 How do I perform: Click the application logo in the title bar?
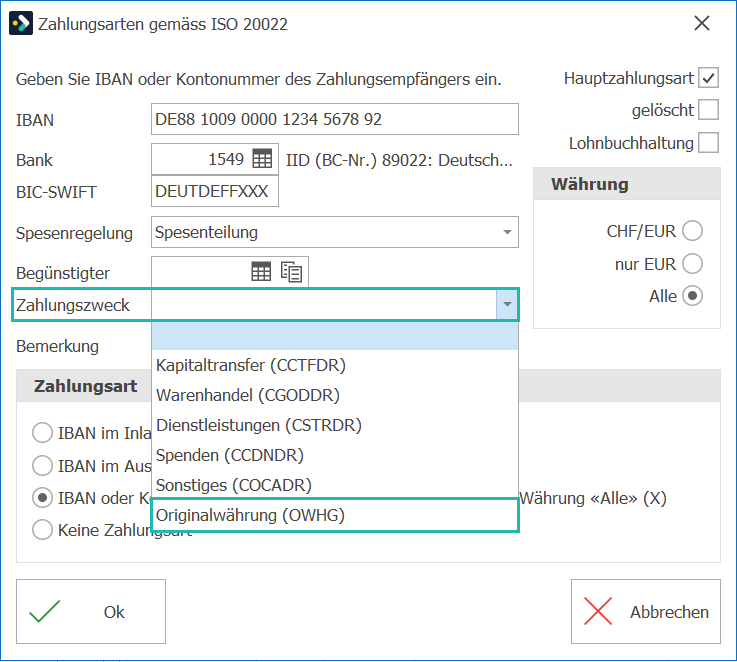click(x=21, y=24)
